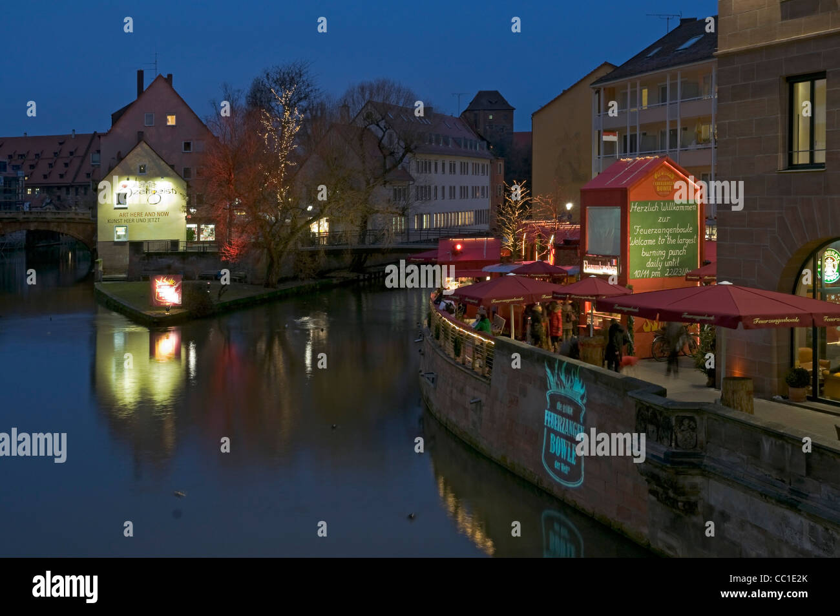Click the "Flammkuchen" sign under the screen

point(600,266)
